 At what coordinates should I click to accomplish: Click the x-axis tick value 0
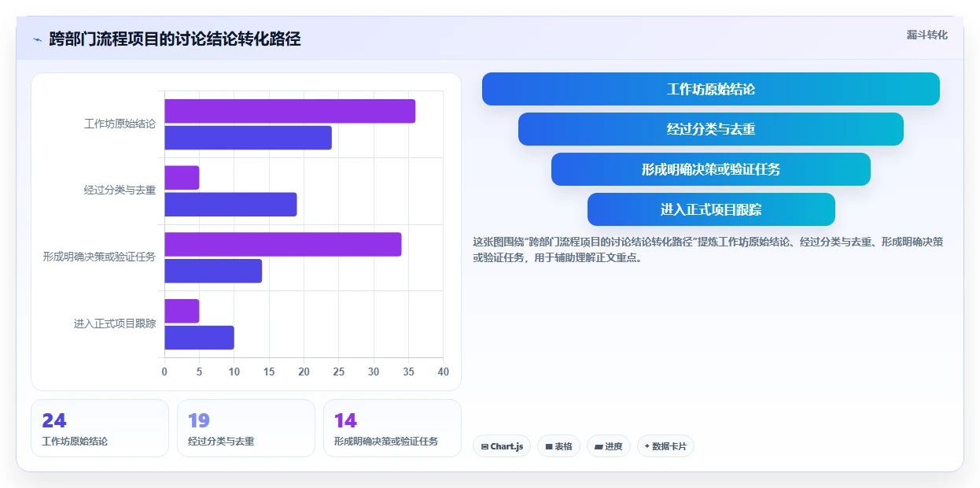click(164, 372)
